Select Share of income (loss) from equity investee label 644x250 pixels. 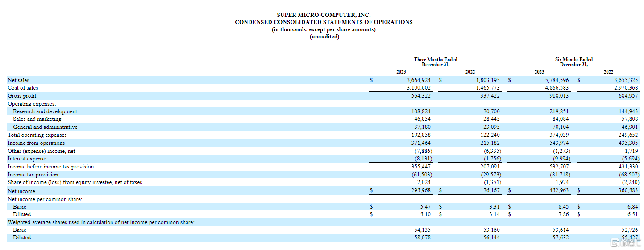75,182
